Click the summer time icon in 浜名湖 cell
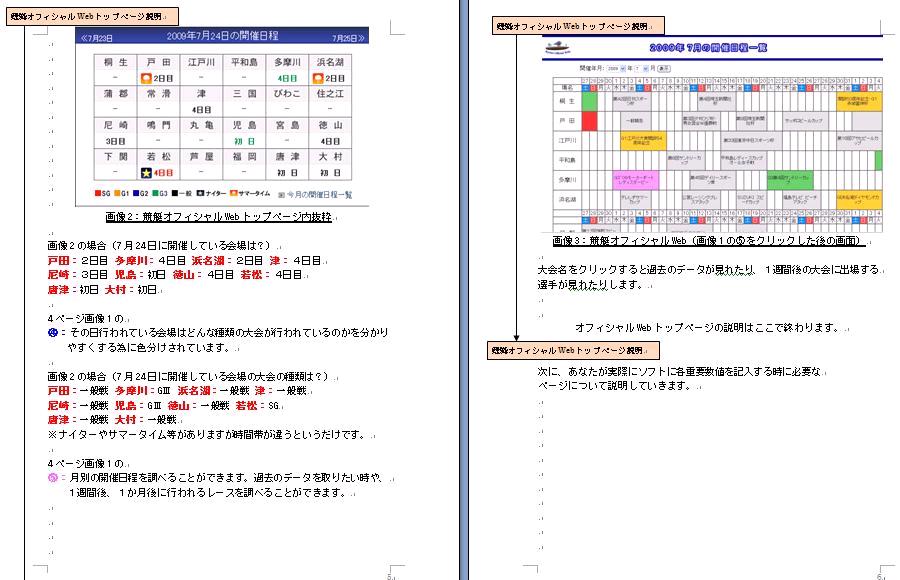This screenshot has width=900, height=580. (x=318, y=78)
